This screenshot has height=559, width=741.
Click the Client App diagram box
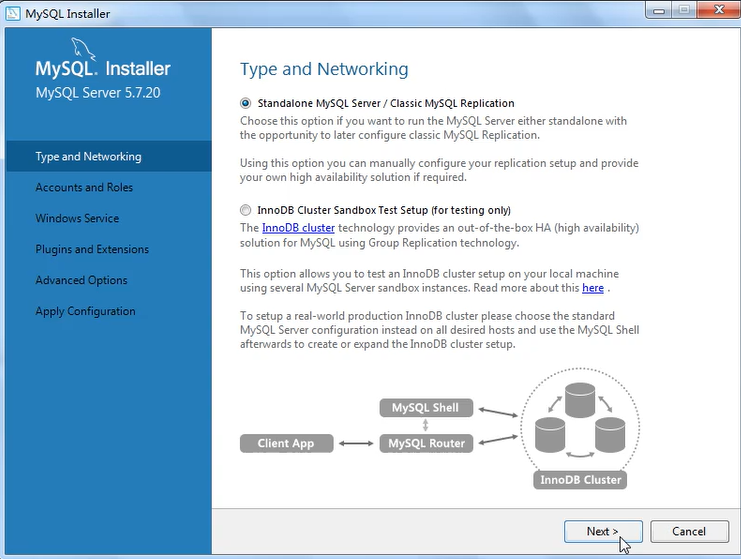286,443
